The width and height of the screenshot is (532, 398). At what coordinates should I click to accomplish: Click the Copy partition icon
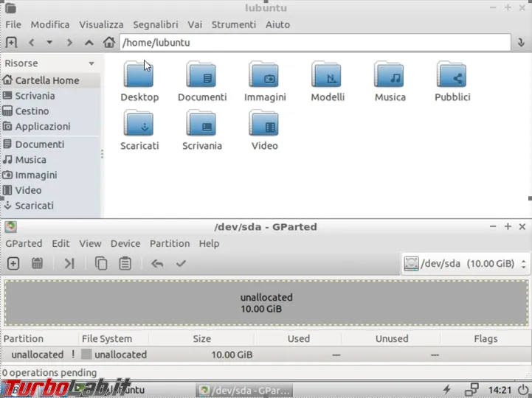101,263
